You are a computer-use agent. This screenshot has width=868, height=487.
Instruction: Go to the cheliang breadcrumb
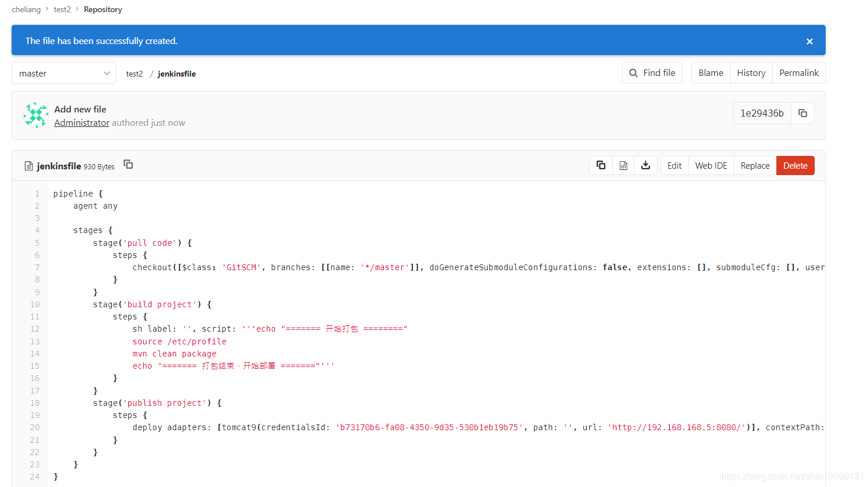coord(26,9)
